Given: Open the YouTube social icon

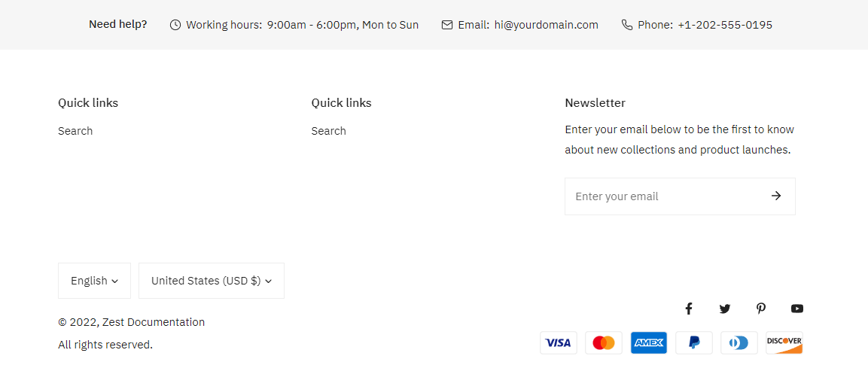Looking at the screenshot, I should click(x=797, y=309).
